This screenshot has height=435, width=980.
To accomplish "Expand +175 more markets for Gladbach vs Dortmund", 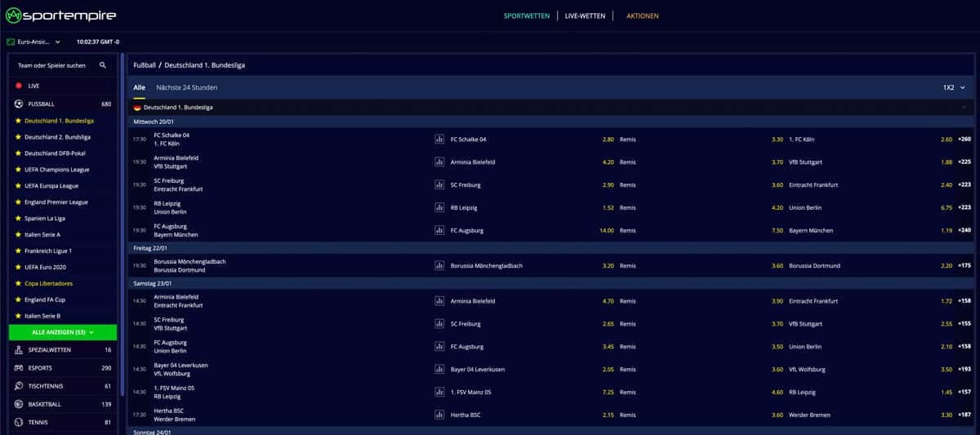I will 964,265.
